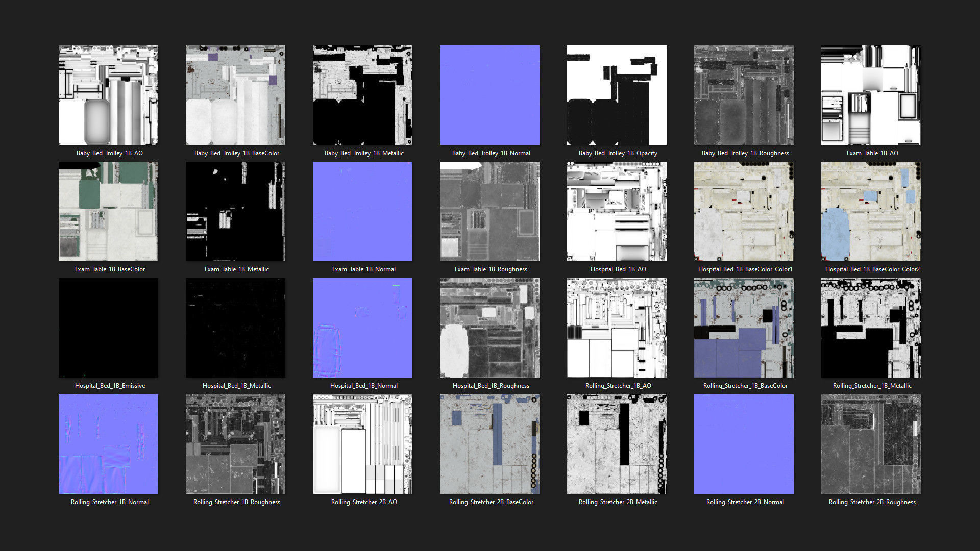Image resolution: width=980 pixels, height=551 pixels.
Task: Select the Exam_Table_1B_AO texture thumbnail
Action: click(871, 95)
